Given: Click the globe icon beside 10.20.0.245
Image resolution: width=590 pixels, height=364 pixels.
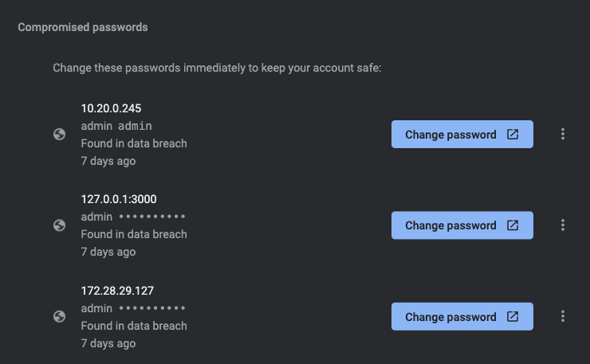Looking at the screenshot, I should (x=59, y=135).
